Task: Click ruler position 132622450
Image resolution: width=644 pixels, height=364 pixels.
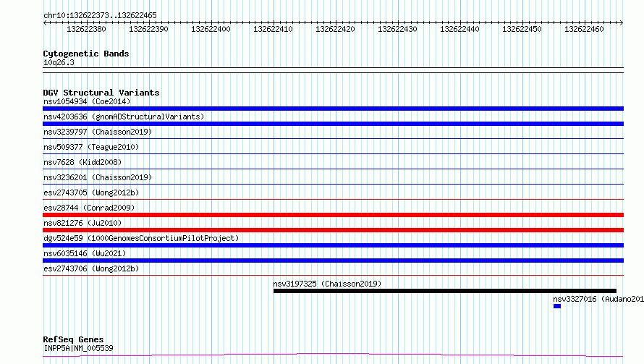Action: point(522,29)
